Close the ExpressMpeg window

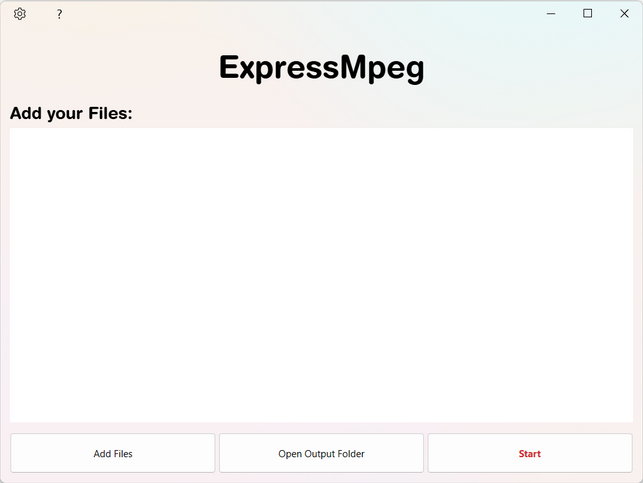click(x=624, y=14)
